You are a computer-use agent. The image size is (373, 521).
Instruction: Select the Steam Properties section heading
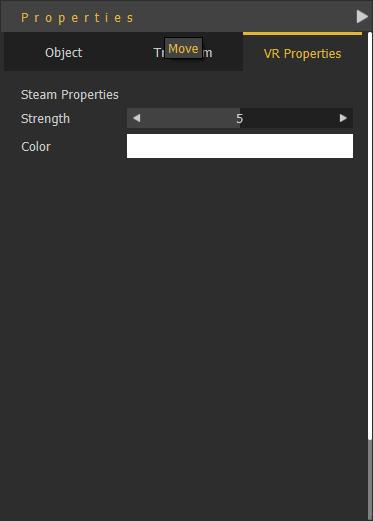[70, 95]
